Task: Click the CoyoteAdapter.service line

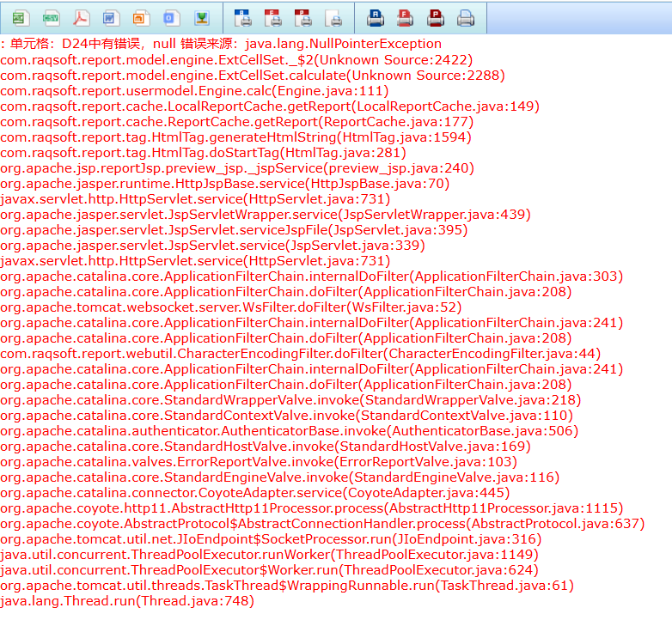Action: point(255,492)
